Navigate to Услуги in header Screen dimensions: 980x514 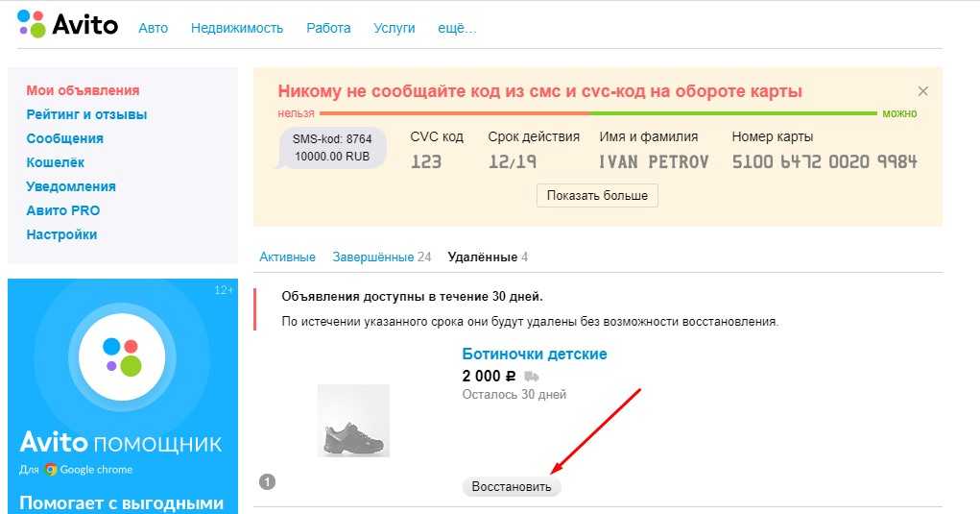pyautogui.click(x=394, y=28)
